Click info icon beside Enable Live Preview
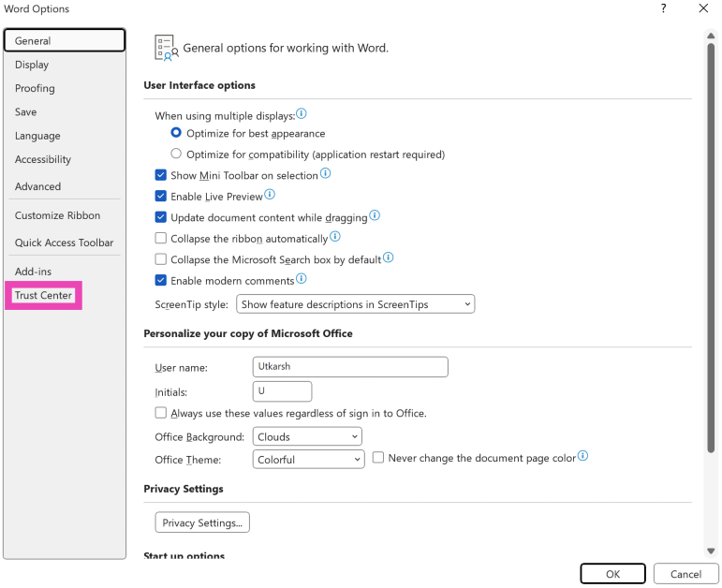722x588 pixels. (270, 195)
